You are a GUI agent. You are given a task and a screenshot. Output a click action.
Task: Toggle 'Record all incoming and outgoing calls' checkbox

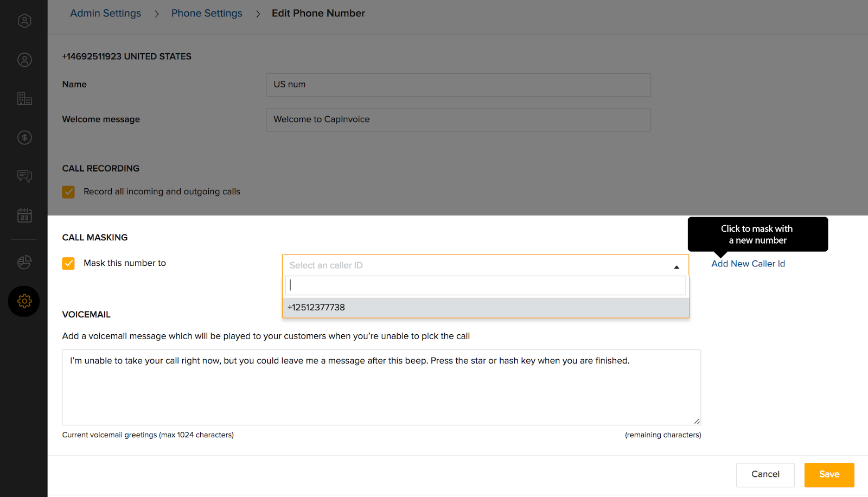[68, 192]
